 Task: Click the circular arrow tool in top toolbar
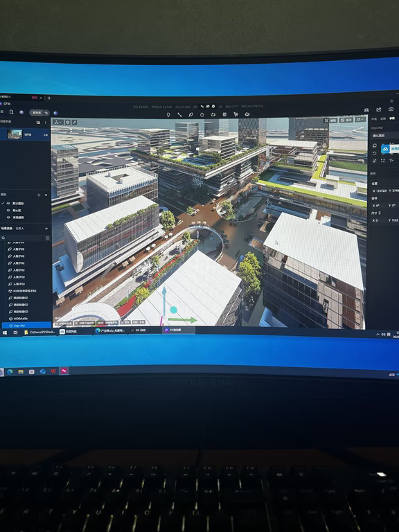pyautogui.click(x=202, y=115)
